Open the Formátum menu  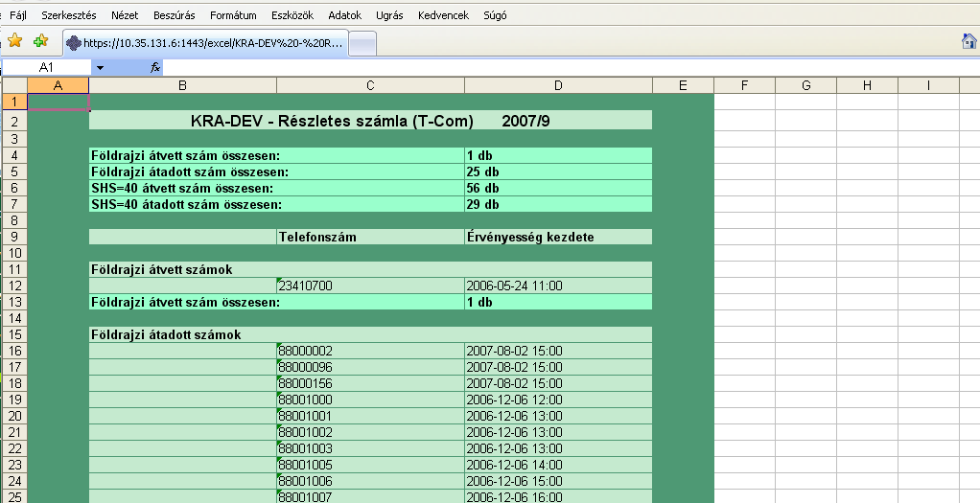[x=233, y=15]
